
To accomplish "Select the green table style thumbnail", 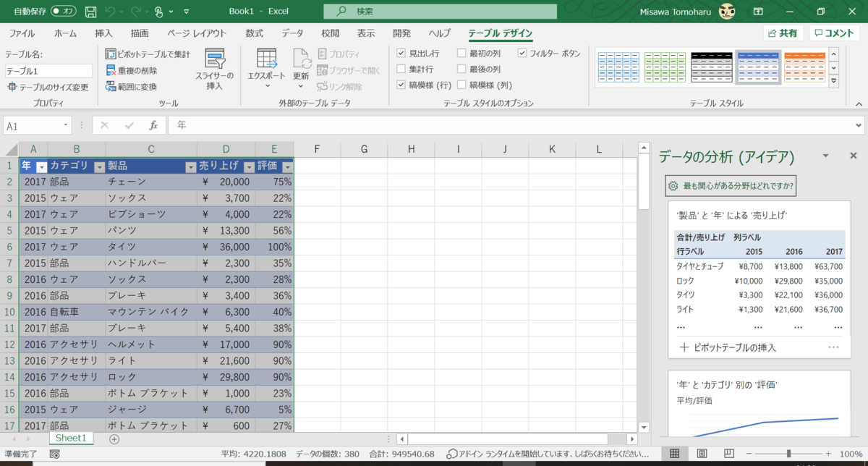I will click(x=665, y=67).
